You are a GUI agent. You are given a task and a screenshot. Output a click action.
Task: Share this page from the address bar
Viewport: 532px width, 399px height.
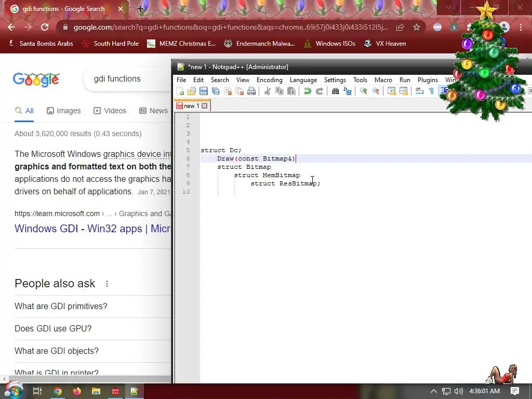[x=400, y=27]
